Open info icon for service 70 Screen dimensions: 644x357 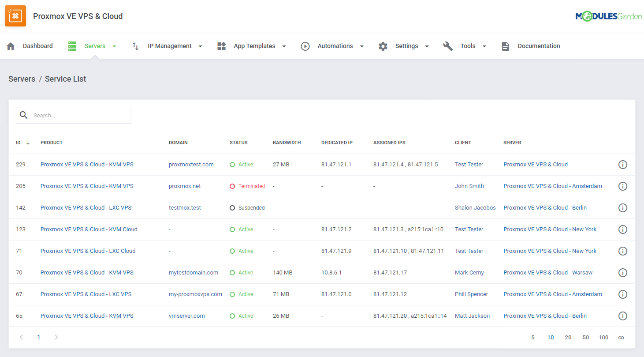(623, 273)
